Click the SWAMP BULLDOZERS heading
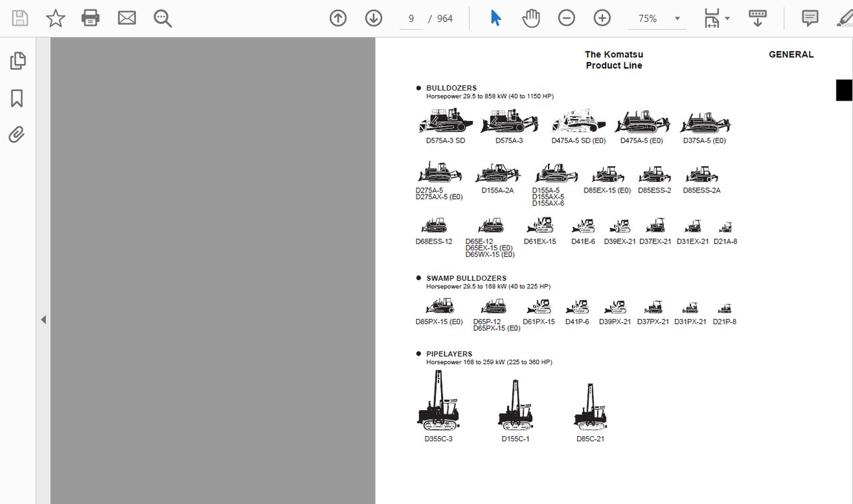The image size is (853, 504). coord(466,278)
